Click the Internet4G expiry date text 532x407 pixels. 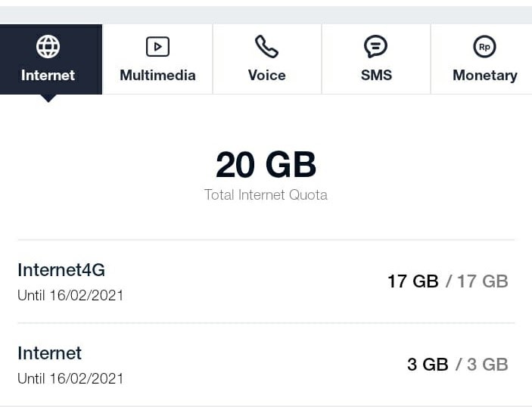point(70,295)
